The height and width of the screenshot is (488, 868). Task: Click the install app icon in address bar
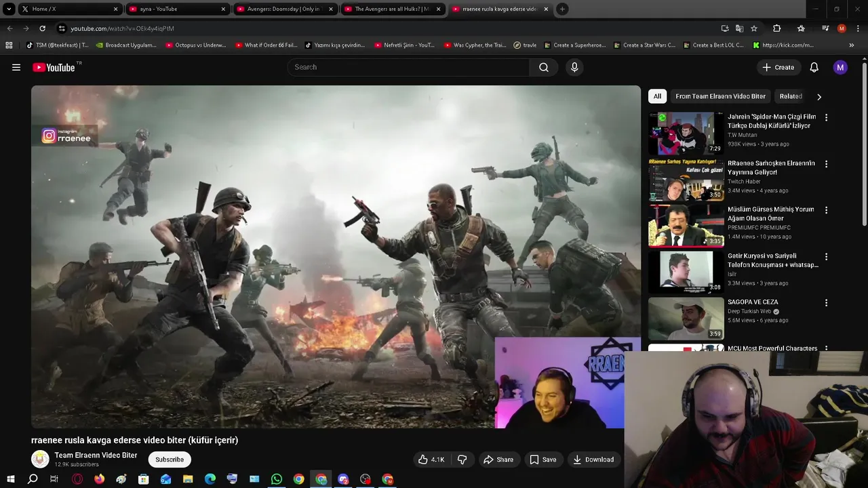tap(725, 28)
